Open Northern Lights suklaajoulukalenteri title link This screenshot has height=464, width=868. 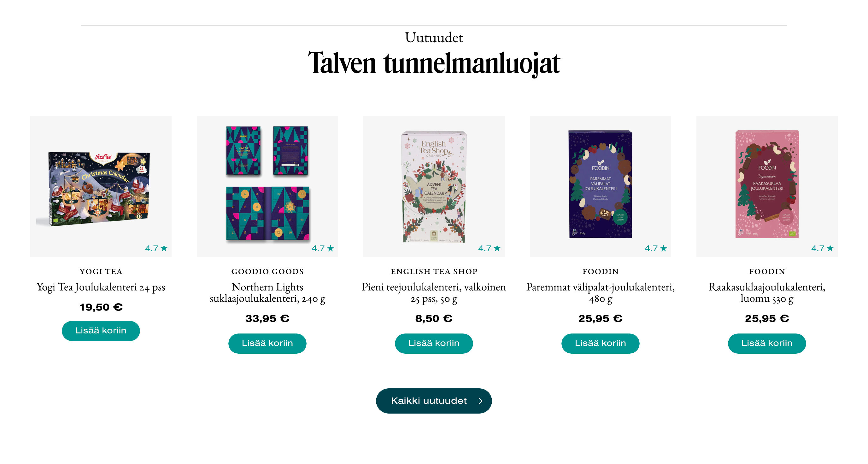[267, 293]
